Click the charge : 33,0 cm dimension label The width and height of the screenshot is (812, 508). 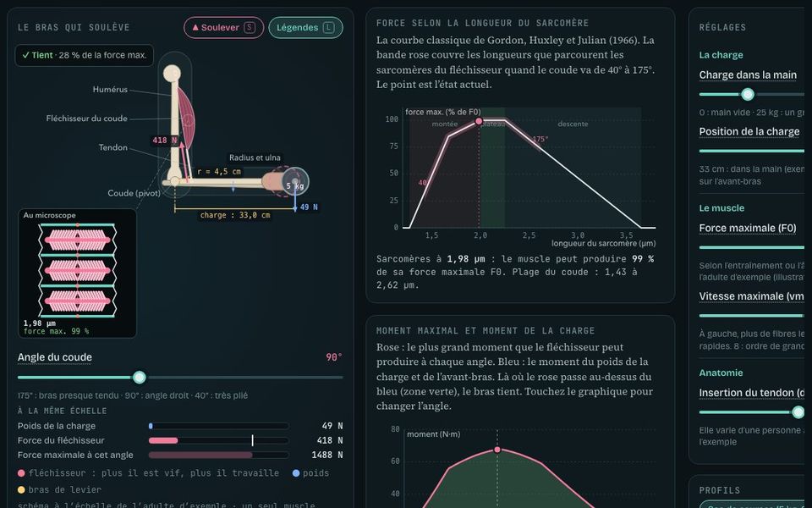point(235,214)
